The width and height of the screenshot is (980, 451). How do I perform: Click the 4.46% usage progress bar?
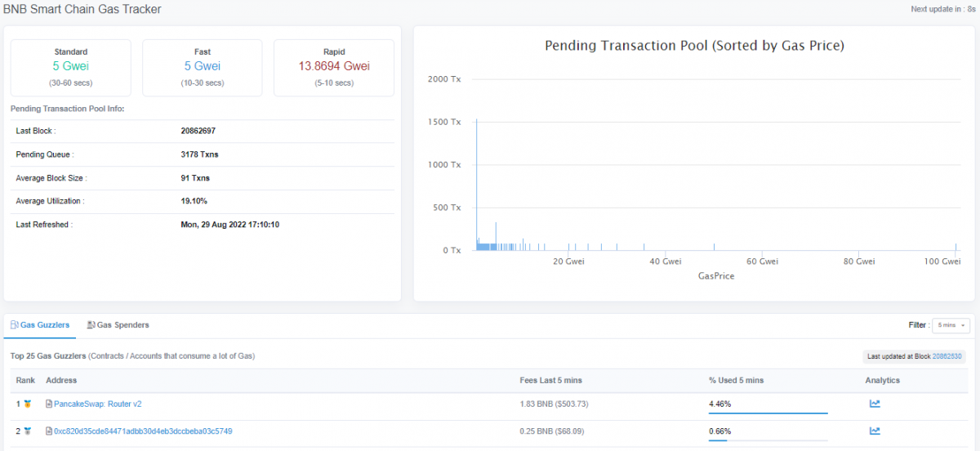(768, 413)
